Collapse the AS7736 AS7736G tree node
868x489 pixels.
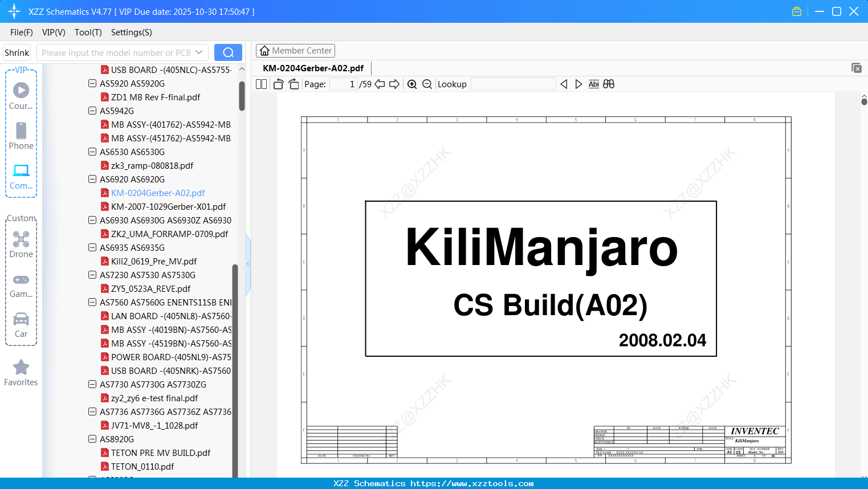click(x=92, y=411)
